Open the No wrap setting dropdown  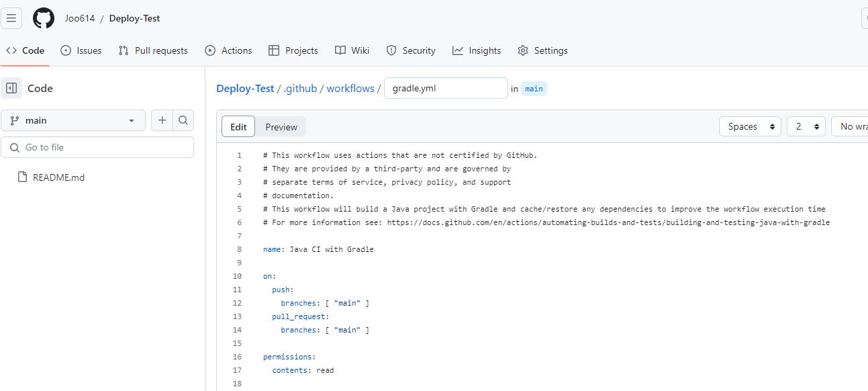click(x=857, y=126)
